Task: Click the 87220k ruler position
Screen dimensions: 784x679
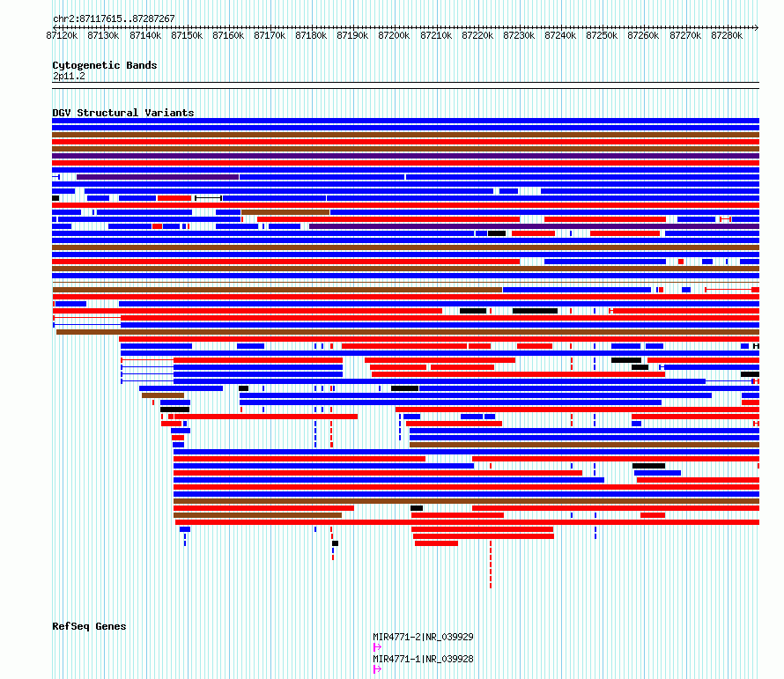Action: 478,35
